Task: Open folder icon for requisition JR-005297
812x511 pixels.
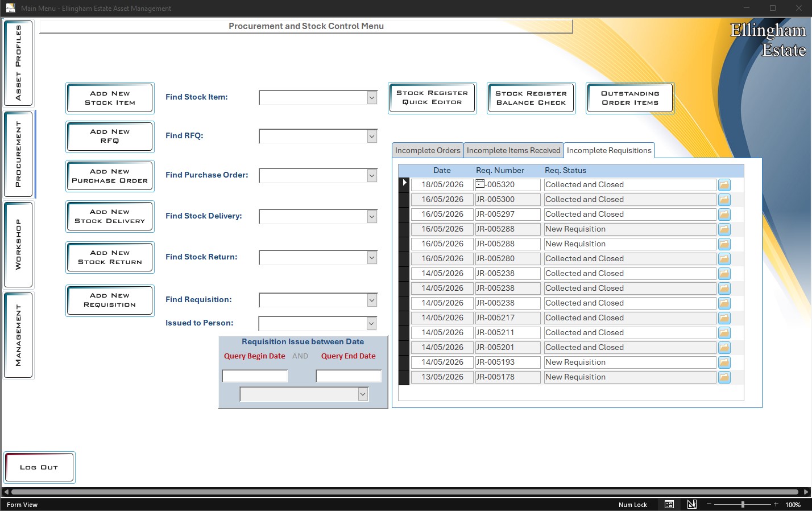Action: click(724, 215)
